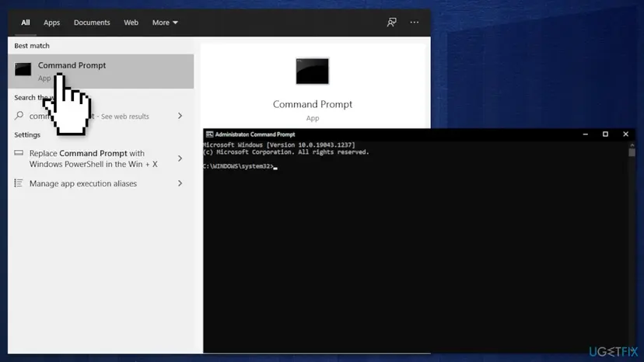The image size is (644, 362).
Task: Expand the More dropdown filter
Action: (165, 23)
